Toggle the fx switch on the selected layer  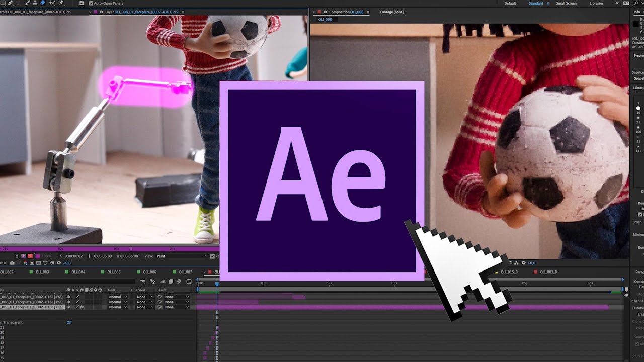(82, 307)
